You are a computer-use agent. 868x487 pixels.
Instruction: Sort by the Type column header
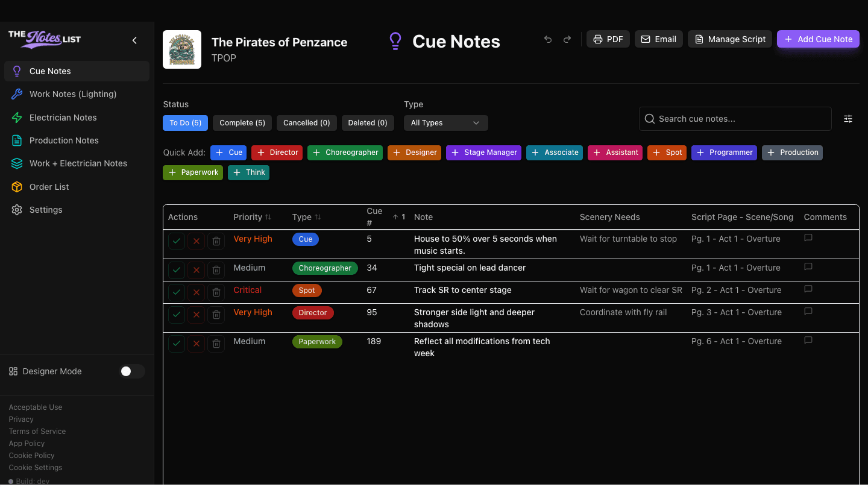307,217
